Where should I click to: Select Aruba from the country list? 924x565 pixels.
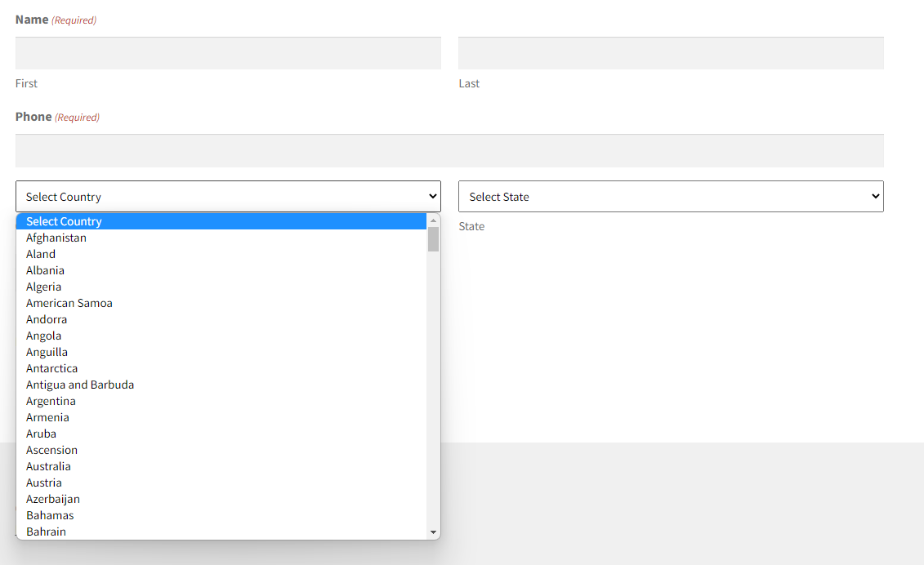pyautogui.click(x=221, y=434)
